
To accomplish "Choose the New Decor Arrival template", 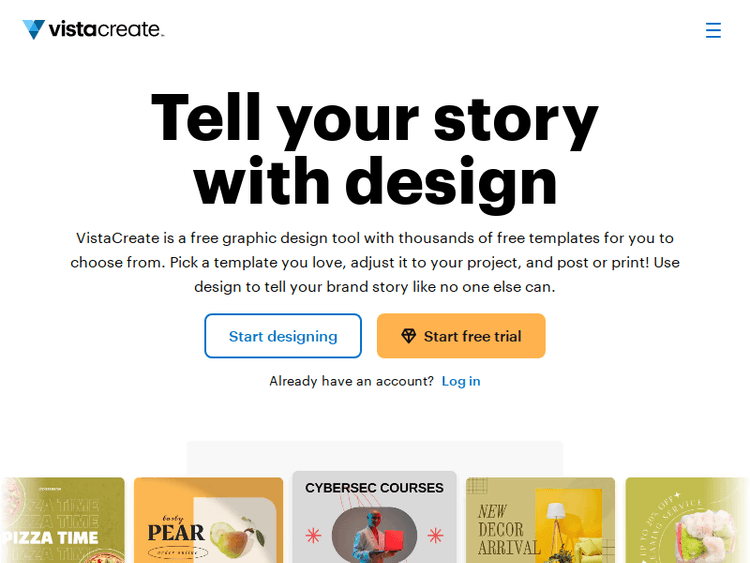I will pos(540,520).
